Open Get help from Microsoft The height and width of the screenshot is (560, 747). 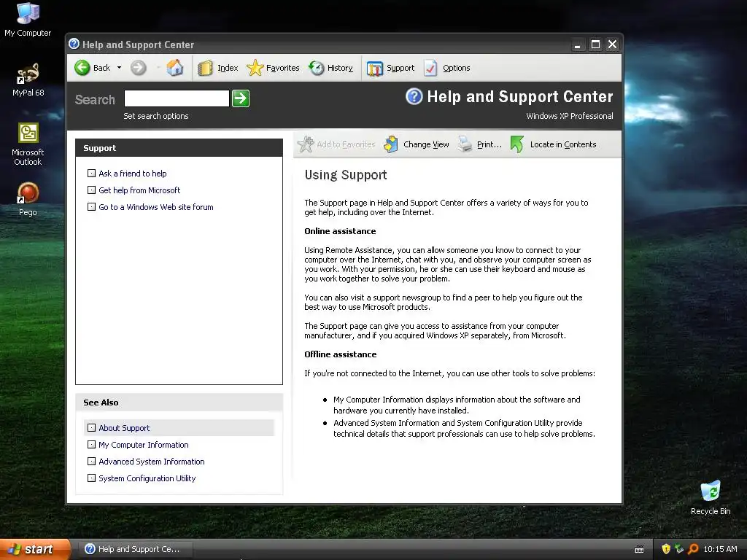(139, 190)
